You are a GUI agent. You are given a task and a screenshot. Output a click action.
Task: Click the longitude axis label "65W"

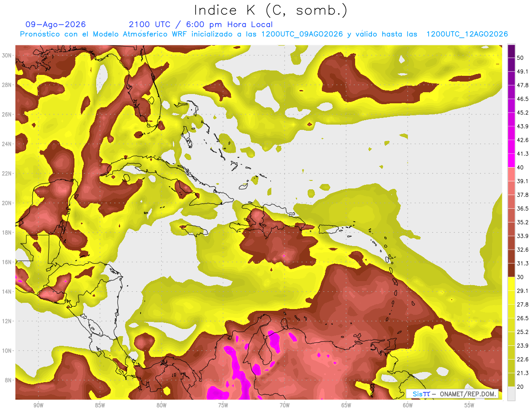tap(346, 405)
